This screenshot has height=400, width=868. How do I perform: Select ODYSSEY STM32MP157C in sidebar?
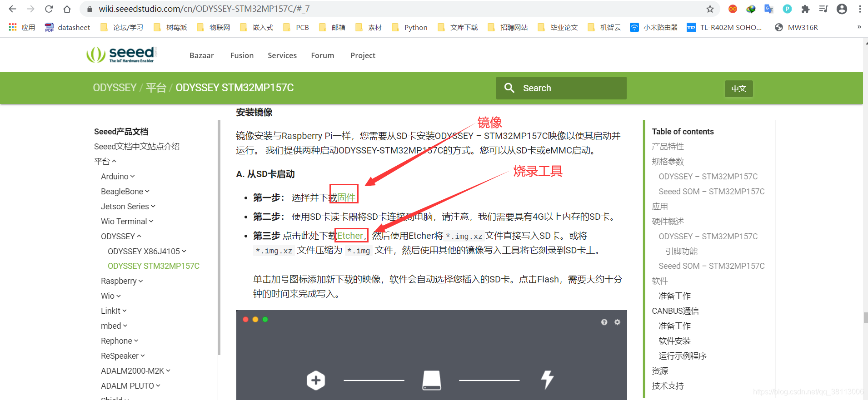[154, 266]
